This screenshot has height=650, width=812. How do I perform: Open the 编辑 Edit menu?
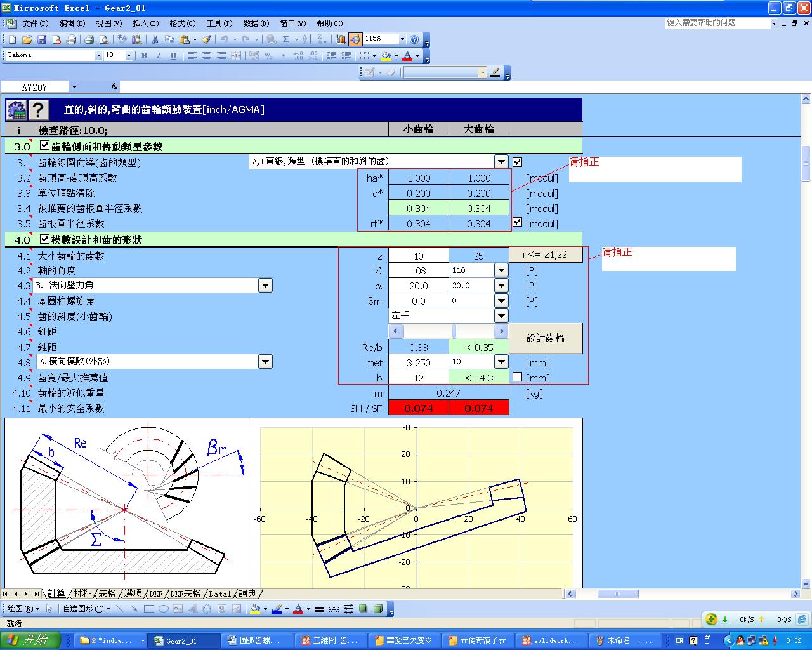click(x=72, y=23)
